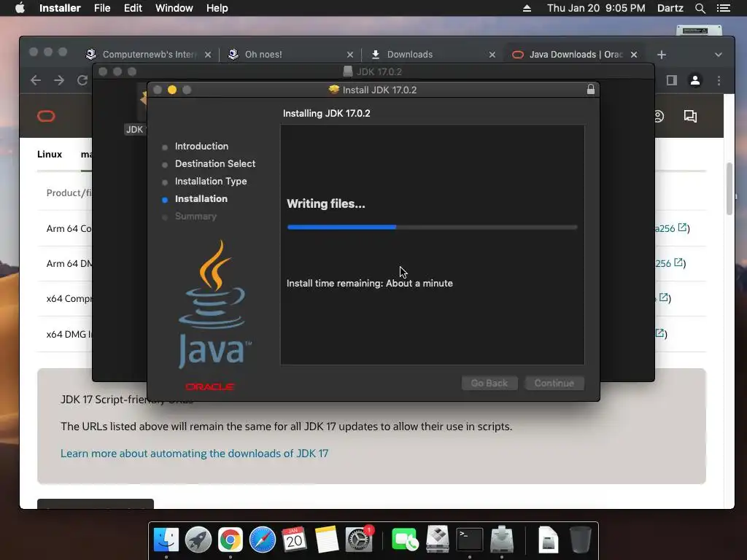
Task: Open Terminal from the dock
Action: tap(470, 540)
